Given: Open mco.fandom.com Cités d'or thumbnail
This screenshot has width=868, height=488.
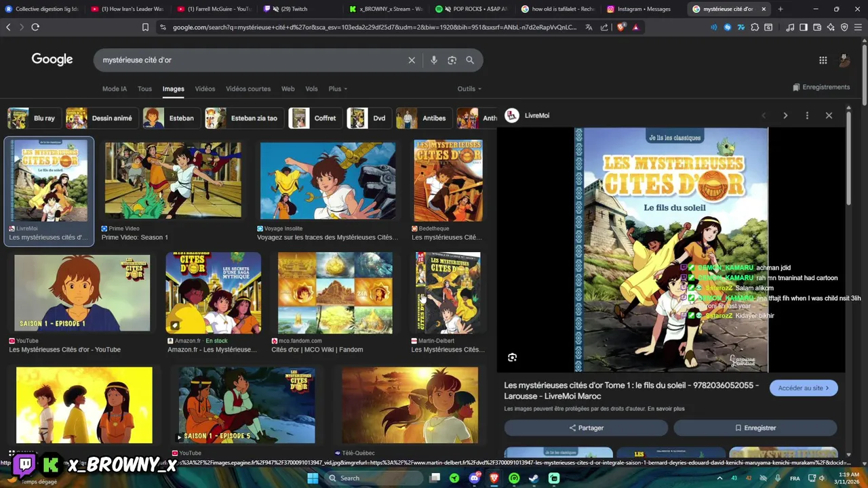Looking at the screenshot, I should coord(335,293).
